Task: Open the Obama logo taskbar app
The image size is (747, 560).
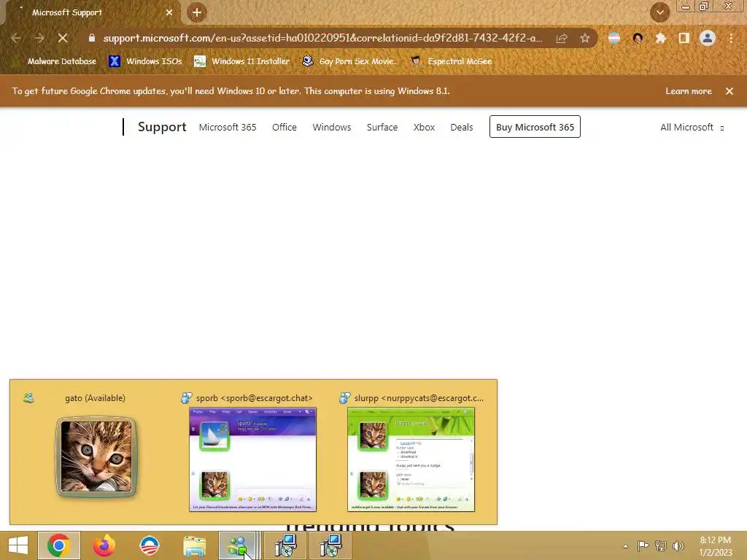Action: click(149, 545)
